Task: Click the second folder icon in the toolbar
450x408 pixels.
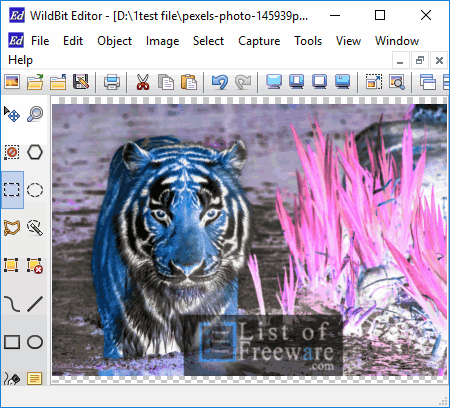Action: click(x=58, y=82)
